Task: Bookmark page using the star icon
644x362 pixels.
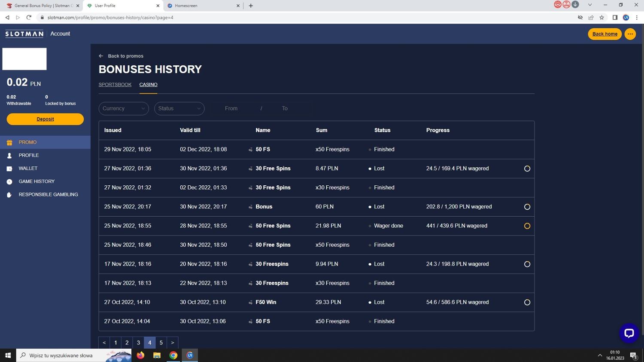Action: point(601,18)
